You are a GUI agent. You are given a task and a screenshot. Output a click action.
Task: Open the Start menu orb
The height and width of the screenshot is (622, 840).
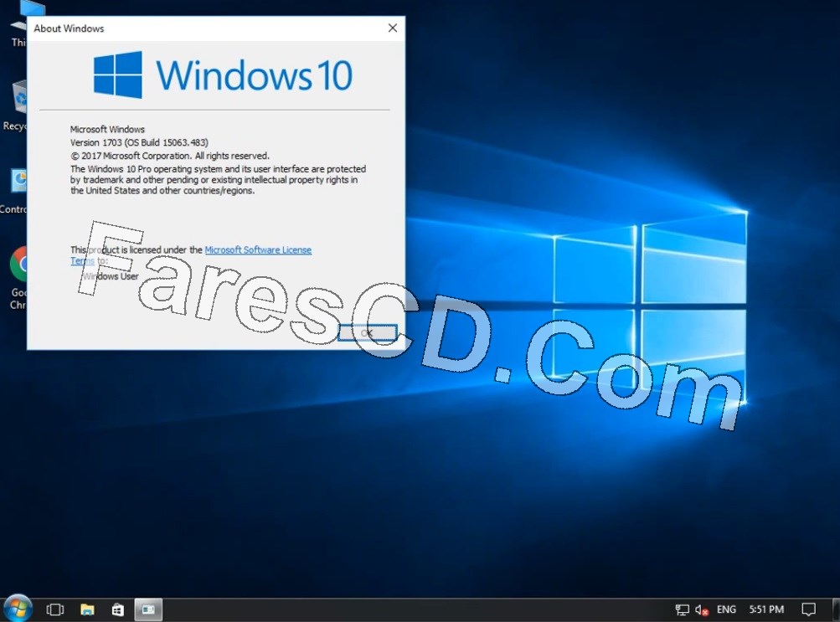tap(18, 609)
